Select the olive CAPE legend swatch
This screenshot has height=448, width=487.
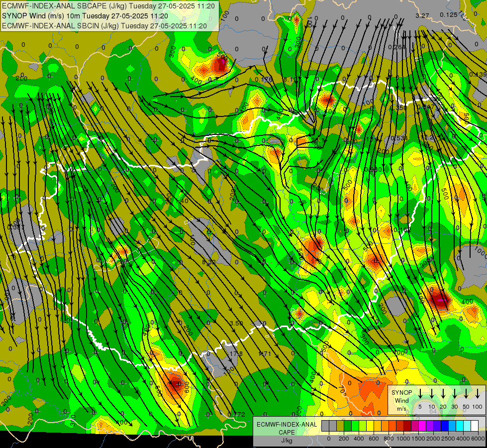pos(340,426)
